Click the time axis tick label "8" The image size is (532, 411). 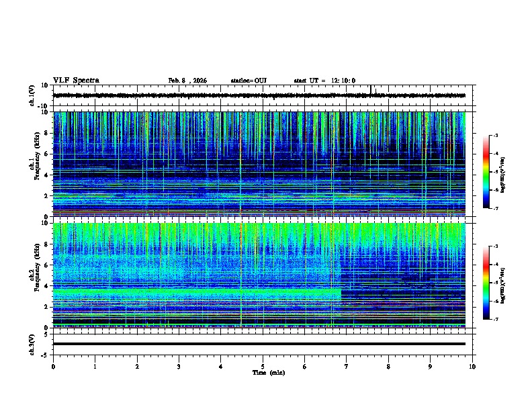point(388,367)
